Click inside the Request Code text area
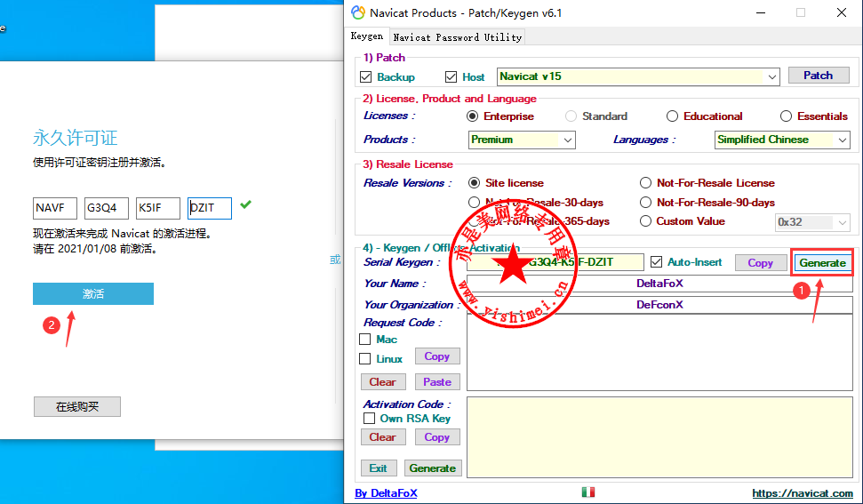This screenshot has width=863, height=504. coord(659,352)
